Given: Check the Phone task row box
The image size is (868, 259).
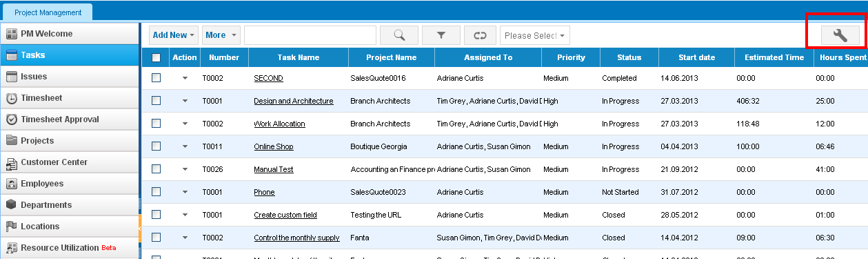Looking at the screenshot, I should [156, 192].
